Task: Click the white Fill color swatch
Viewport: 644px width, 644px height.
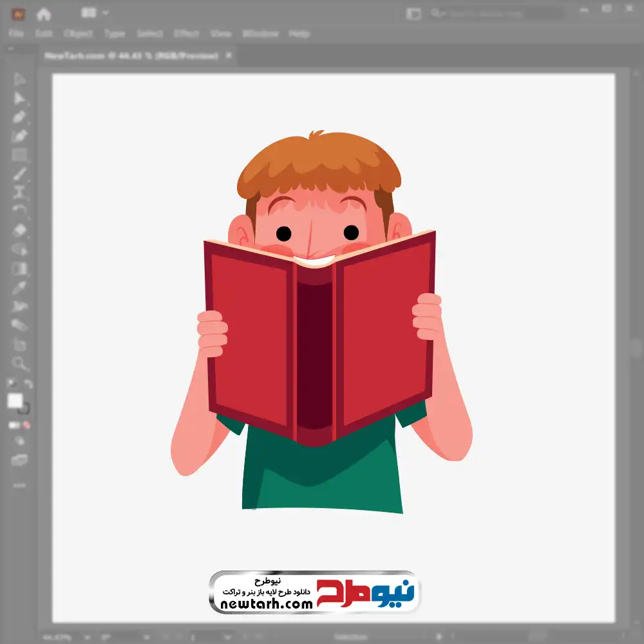Action: point(15,401)
